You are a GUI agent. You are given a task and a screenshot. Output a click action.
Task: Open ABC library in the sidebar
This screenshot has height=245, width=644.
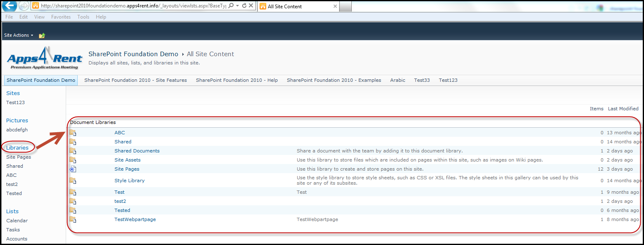click(x=12, y=175)
